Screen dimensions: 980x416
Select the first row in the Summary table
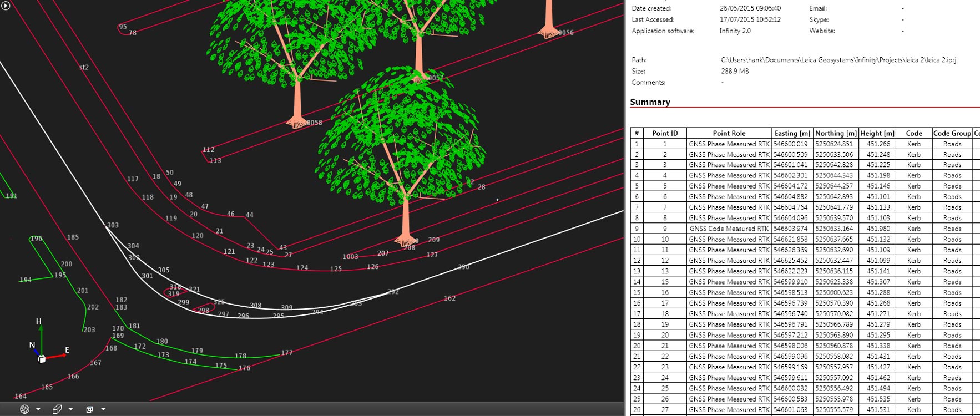[x=729, y=144]
